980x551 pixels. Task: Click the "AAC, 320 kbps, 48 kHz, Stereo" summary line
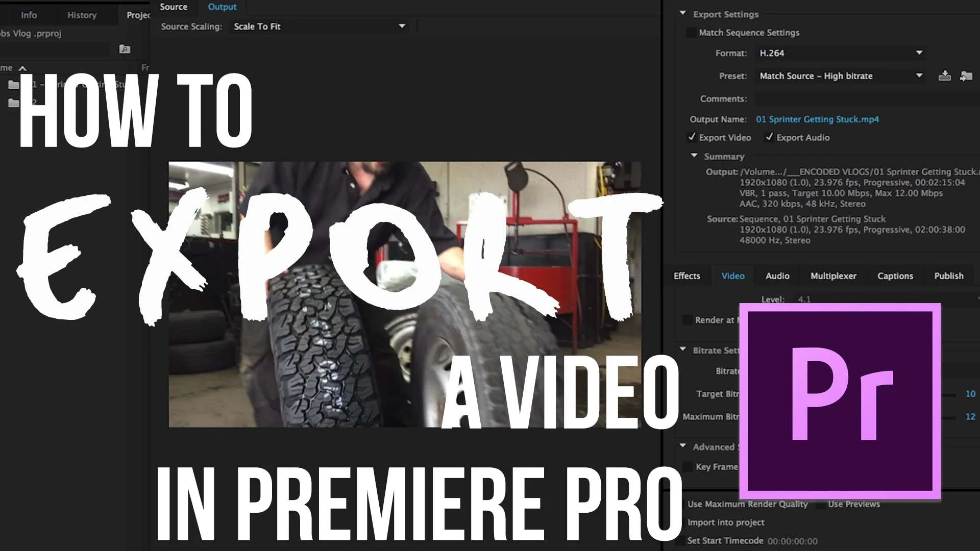[x=802, y=204]
